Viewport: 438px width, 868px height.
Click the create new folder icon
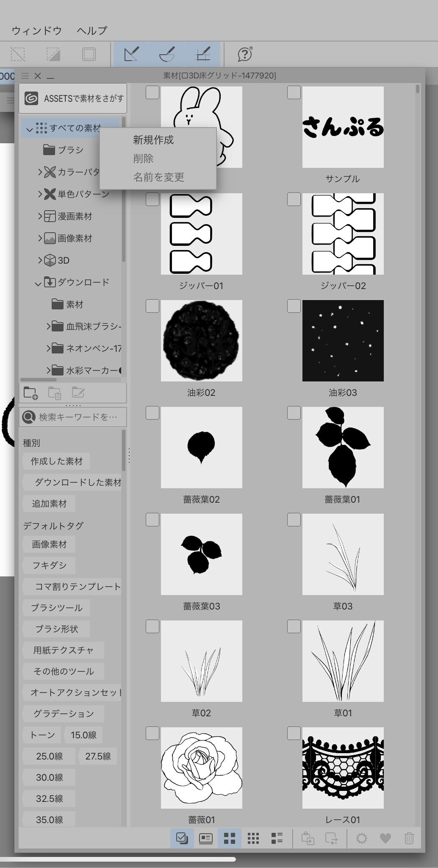coord(30,393)
